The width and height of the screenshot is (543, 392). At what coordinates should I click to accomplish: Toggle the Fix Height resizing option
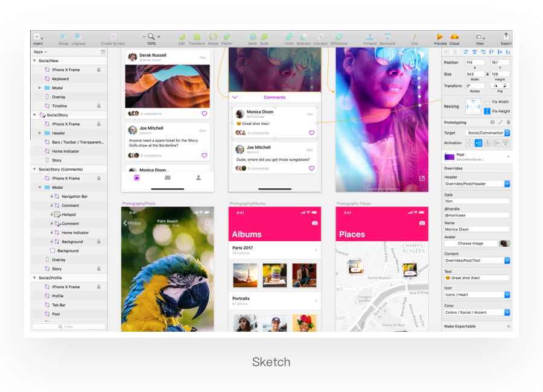point(487,111)
